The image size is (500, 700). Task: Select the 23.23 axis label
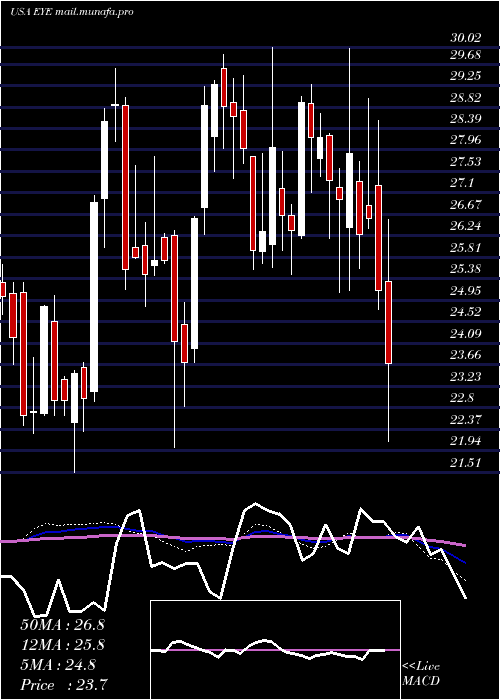tap(466, 376)
